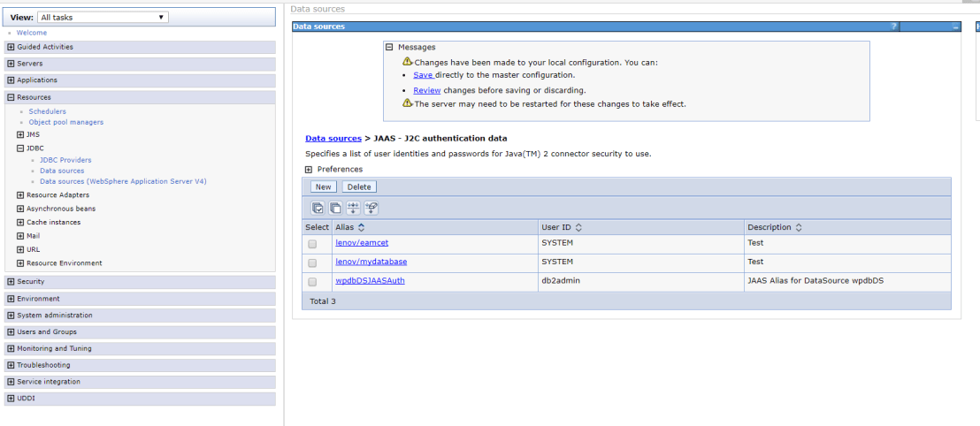Expand the Preferences section
Viewport: 980px width, 426px height.
[x=309, y=170]
